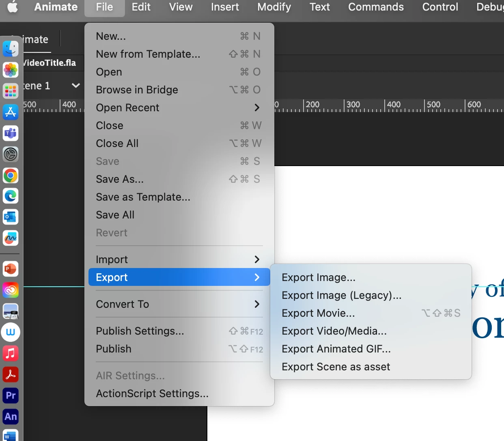This screenshot has height=441, width=504.
Task: Open the circular W app in Dock
Action: 11,332
